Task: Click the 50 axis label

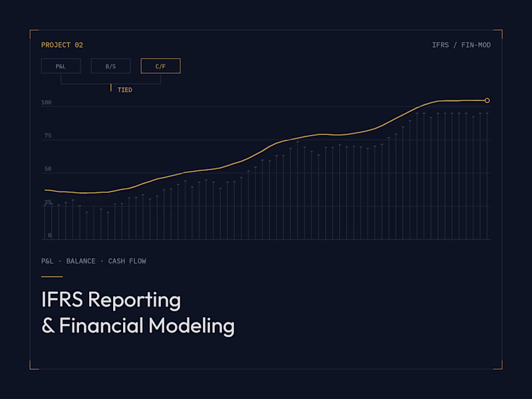Action: coord(48,169)
